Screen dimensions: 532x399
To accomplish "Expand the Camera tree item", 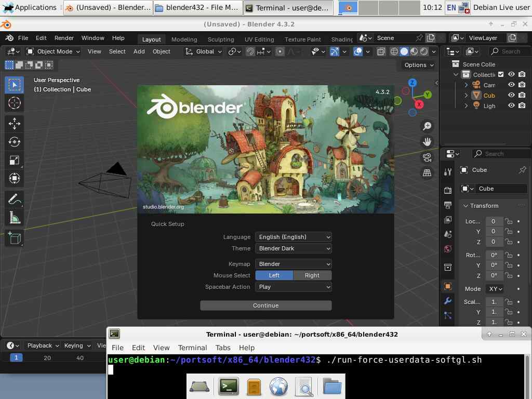I will coord(466,85).
